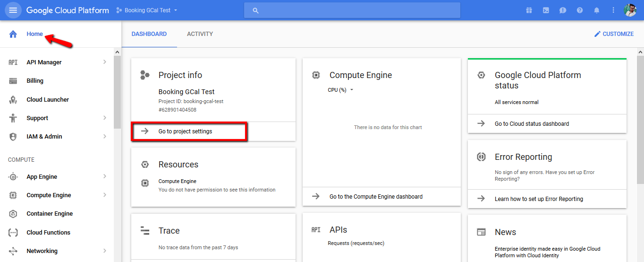Select Home in the sidebar

click(35, 34)
